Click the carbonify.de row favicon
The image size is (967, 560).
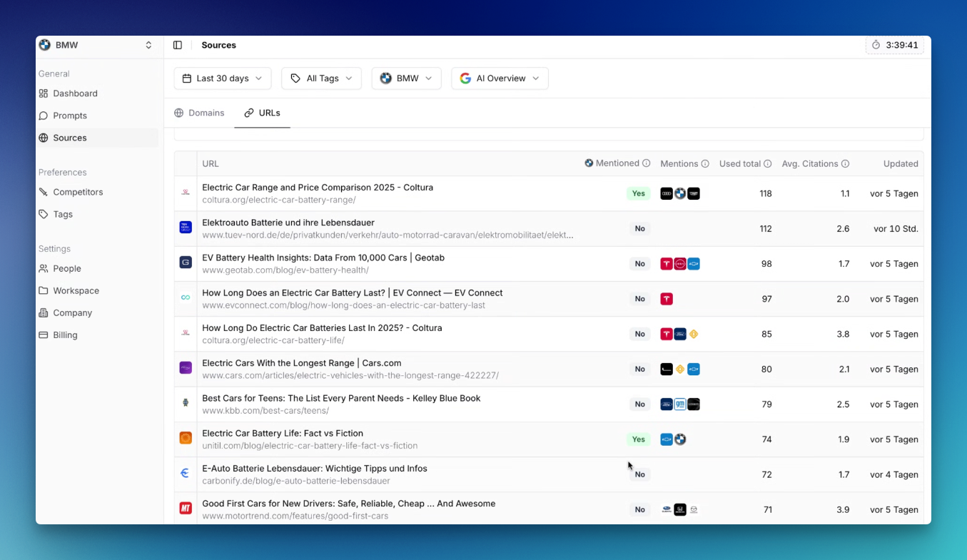click(186, 473)
